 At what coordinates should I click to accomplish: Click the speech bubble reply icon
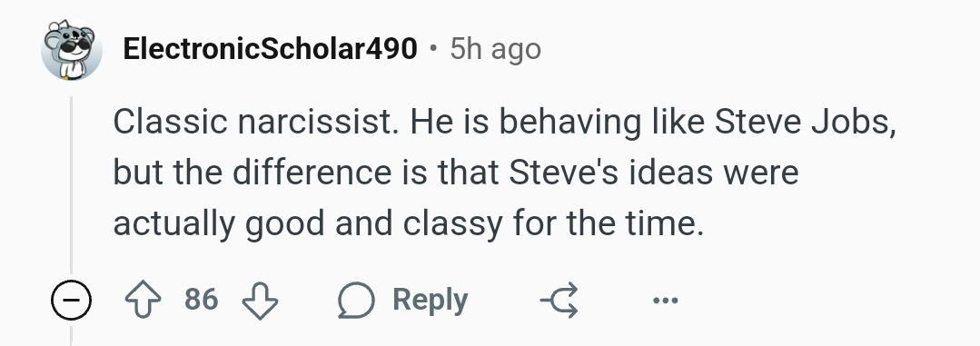356,300
